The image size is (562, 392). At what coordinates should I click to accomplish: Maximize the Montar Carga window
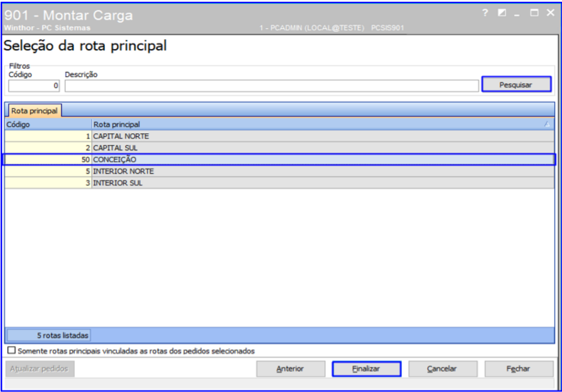click(x=534, y=13)
